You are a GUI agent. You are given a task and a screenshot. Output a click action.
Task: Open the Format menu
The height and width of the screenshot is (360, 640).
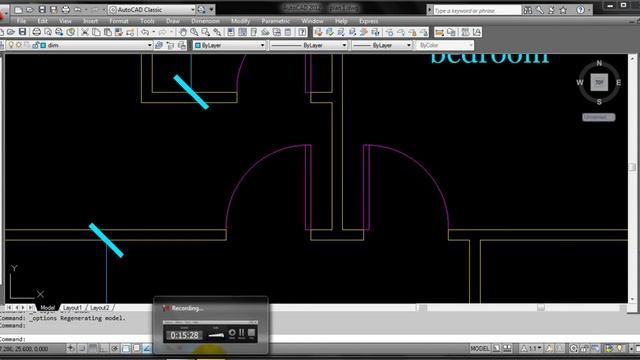pos(119,21)
